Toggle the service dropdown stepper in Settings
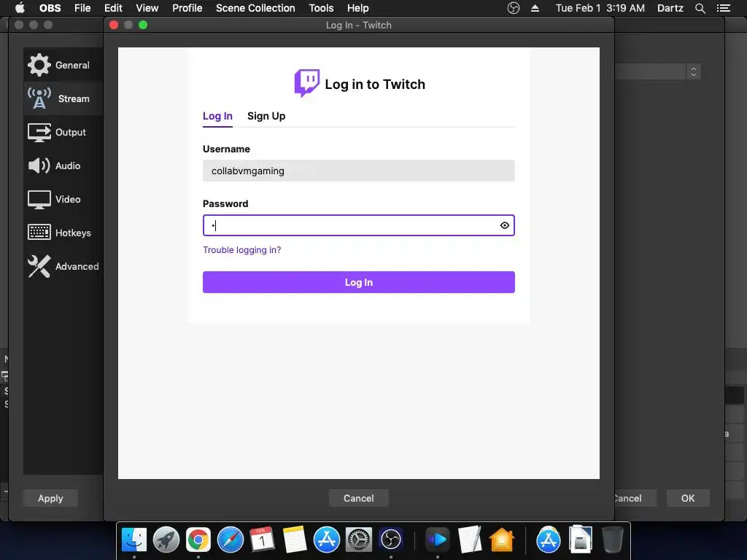Image resolution: width=747 pixels, height=560 pixels. [x=694, y=72]
